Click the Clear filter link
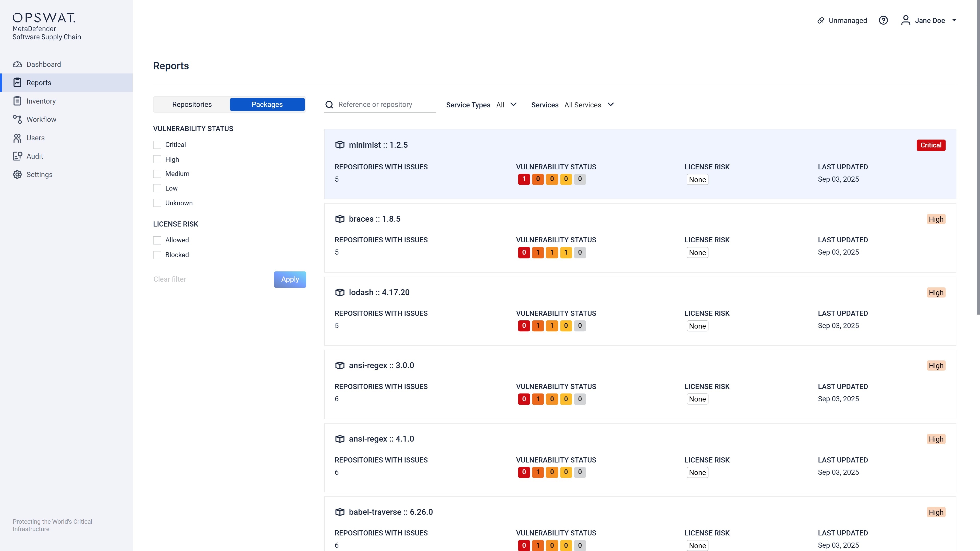The width and height of the screenshot is (980, 551). [x=170, y=280]
